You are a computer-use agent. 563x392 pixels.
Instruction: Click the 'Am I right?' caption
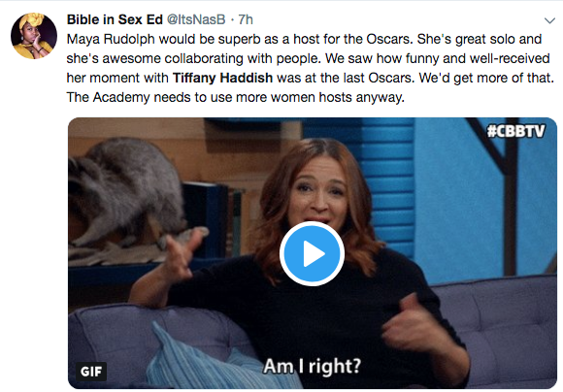click(x=312, y=366)
